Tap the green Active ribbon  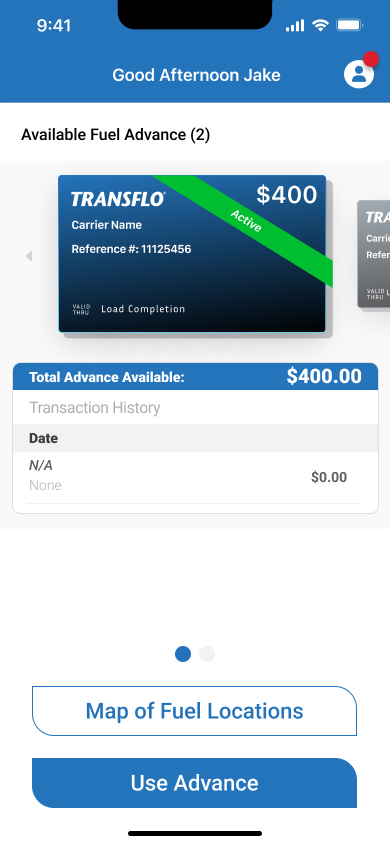click(x=245, y=221)
